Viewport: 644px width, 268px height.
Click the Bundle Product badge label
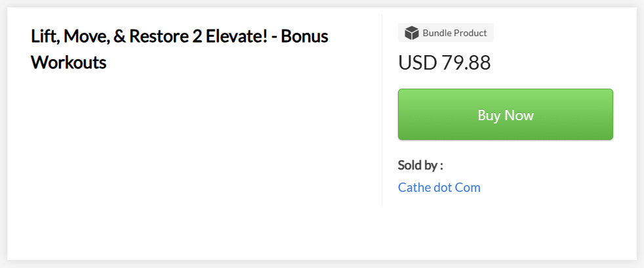[454, 33]
